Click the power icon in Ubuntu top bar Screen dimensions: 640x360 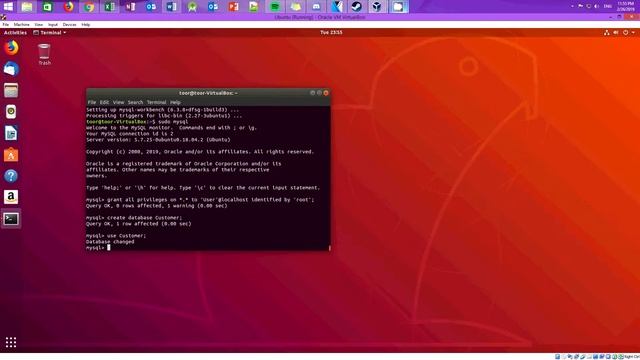click(625, 33)
